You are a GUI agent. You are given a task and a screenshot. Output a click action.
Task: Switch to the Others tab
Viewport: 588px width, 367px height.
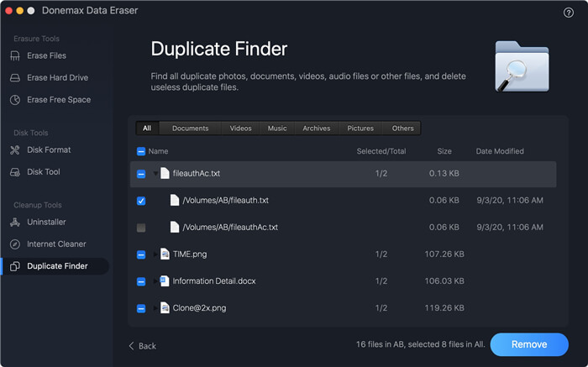(402, 128)
